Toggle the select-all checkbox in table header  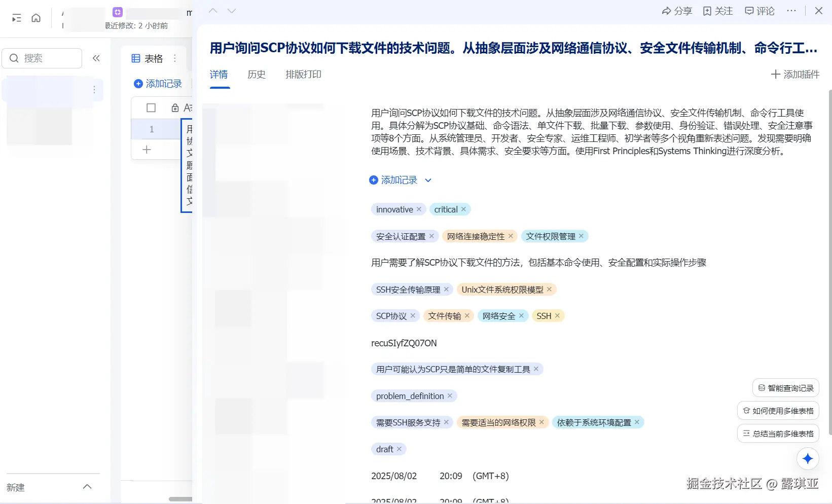151,108
